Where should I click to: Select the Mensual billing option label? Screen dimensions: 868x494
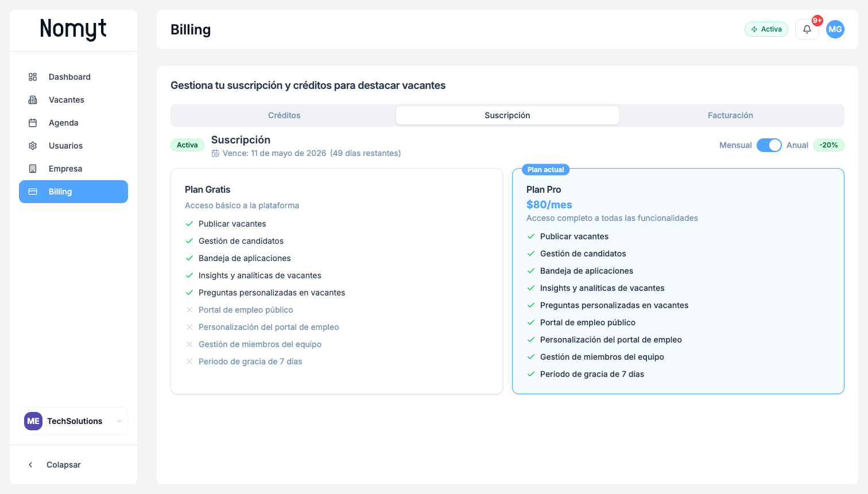tap(735, 145)
